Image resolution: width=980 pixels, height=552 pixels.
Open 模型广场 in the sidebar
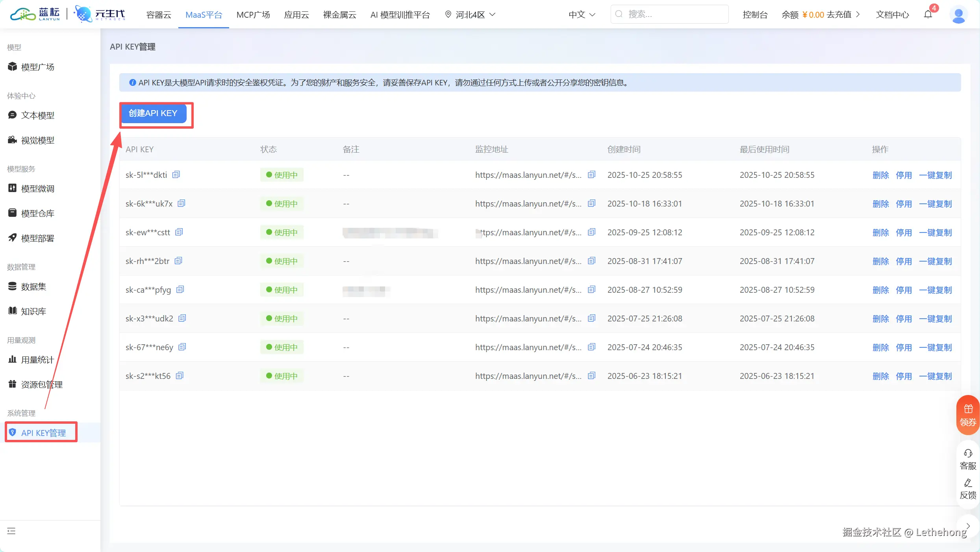(37, 67)
